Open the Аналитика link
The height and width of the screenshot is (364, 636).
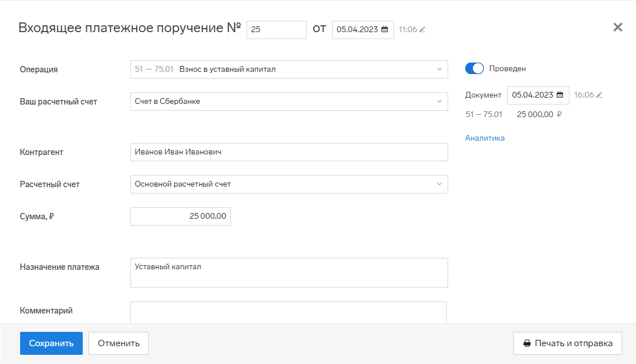pos(485,138)
